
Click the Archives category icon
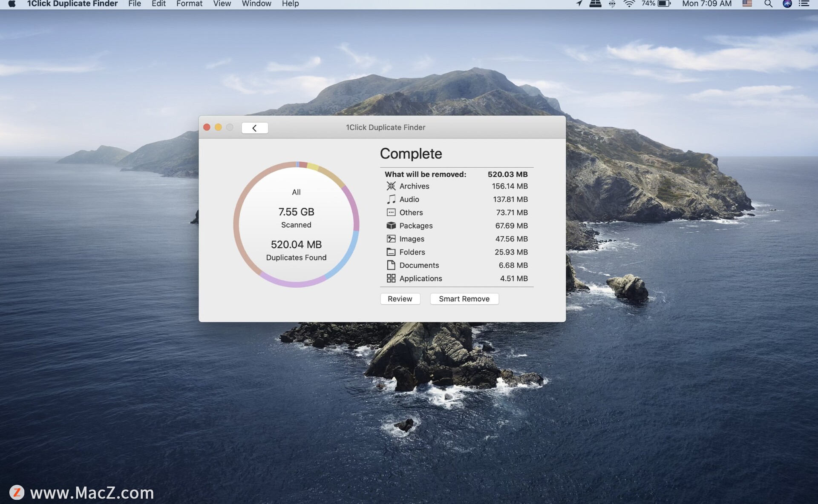click(x=391, y=186)
